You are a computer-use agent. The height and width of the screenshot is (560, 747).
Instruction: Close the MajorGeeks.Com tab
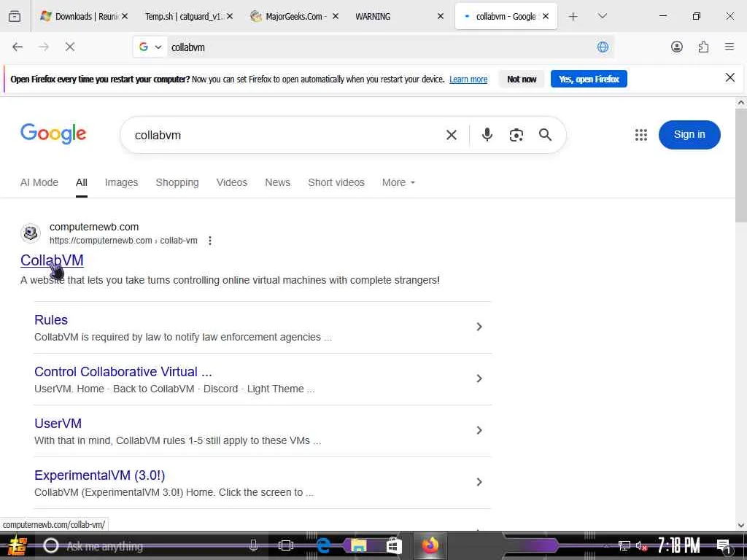click(x=336, y=16)
